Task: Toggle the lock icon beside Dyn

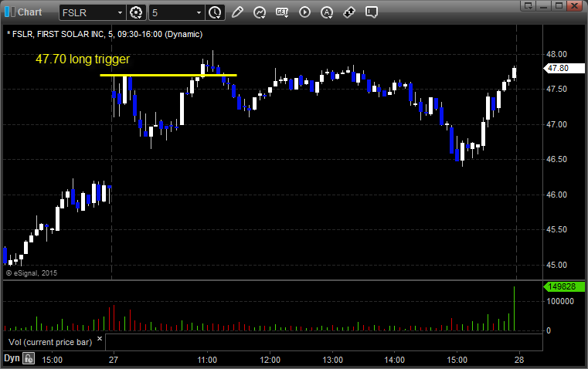Action: 29,358
